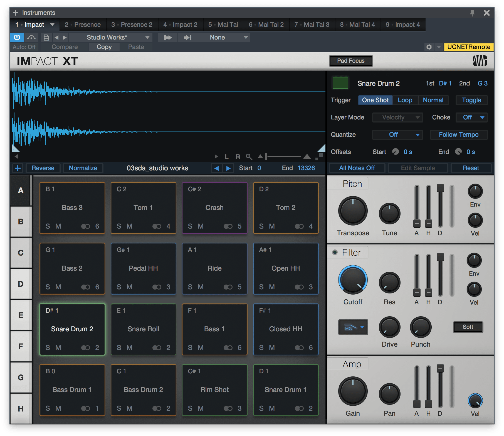Screen dimensions: 504x436
Task: Click the green pad color swatch
Action: (340, 83)
